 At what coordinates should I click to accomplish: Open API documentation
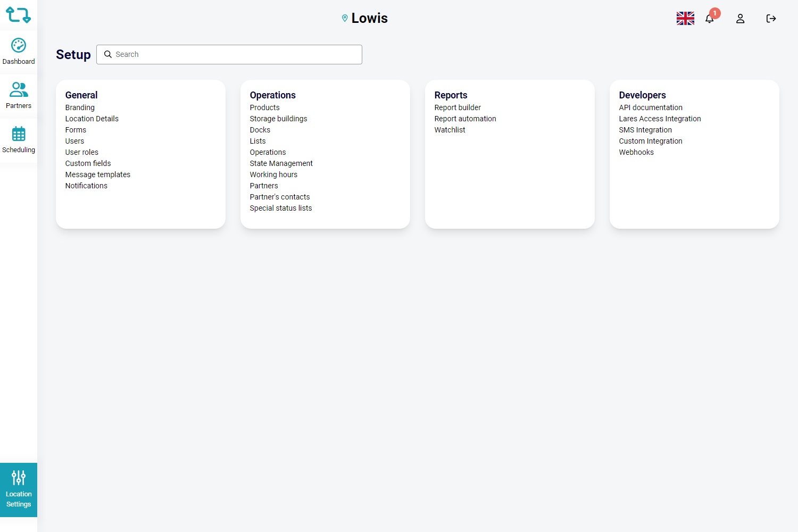click(x=651, y=107)
